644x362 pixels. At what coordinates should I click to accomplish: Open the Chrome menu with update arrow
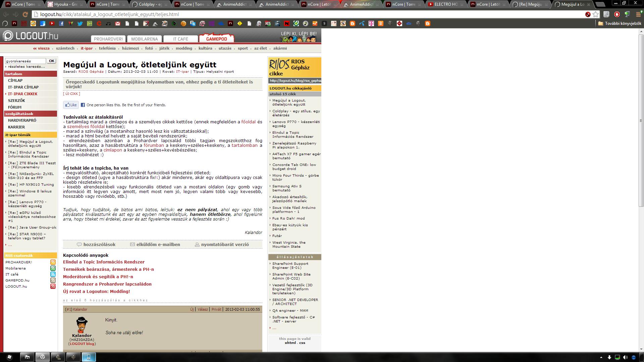tap(638, 14)
